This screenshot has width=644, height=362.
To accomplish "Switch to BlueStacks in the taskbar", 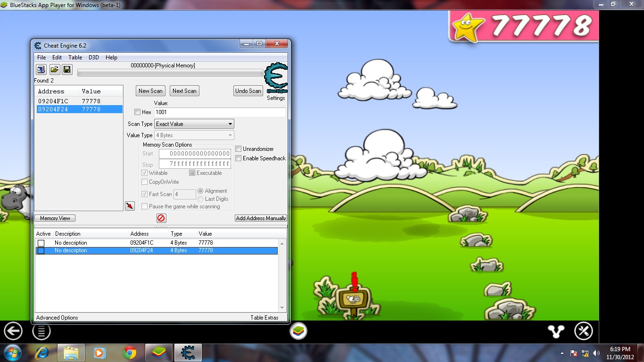I will pos(159,353).
